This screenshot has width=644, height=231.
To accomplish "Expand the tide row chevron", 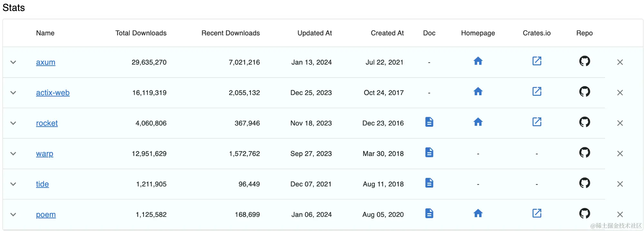I will point(13,184).
